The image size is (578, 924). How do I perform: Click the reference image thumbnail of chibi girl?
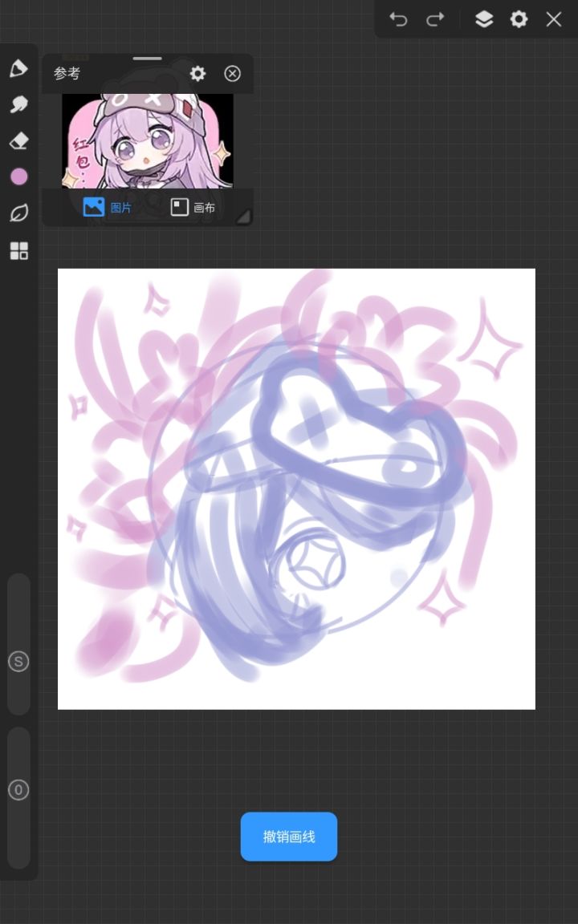148,141
